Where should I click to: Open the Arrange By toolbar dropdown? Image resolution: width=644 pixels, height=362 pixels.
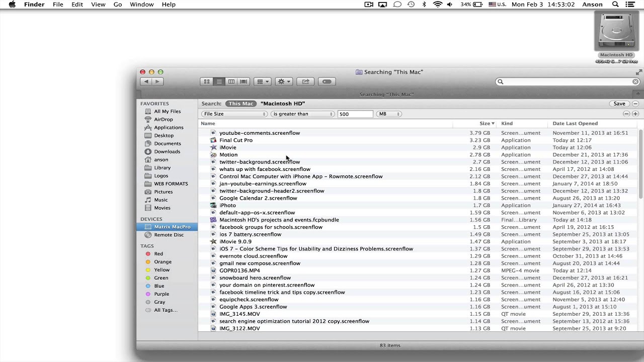[x=262, y=81]
